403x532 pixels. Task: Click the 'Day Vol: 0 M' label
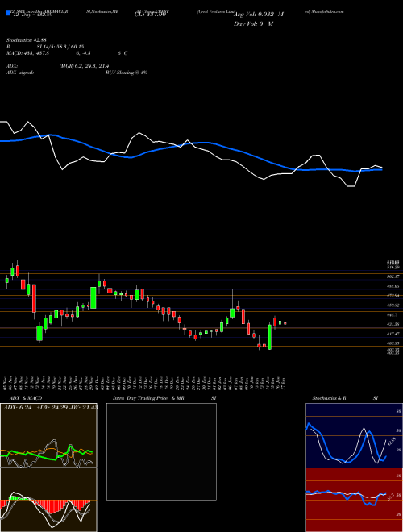253,24
